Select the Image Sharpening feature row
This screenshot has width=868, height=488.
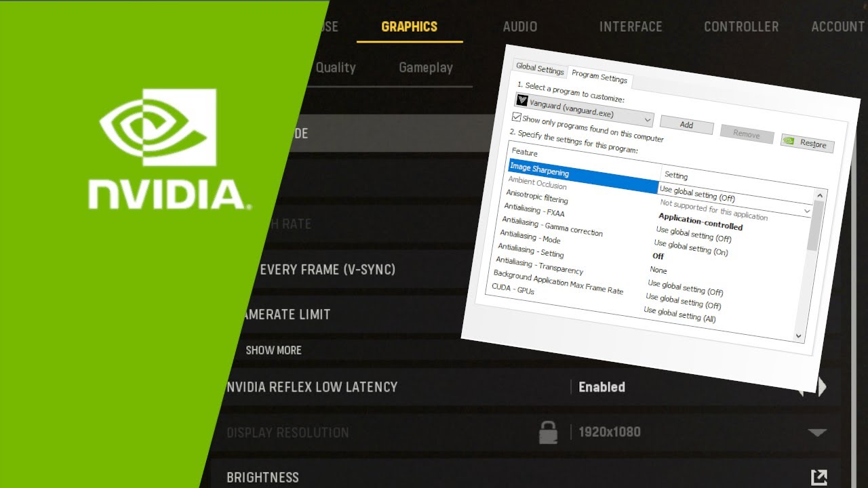(x=585, y=176)
